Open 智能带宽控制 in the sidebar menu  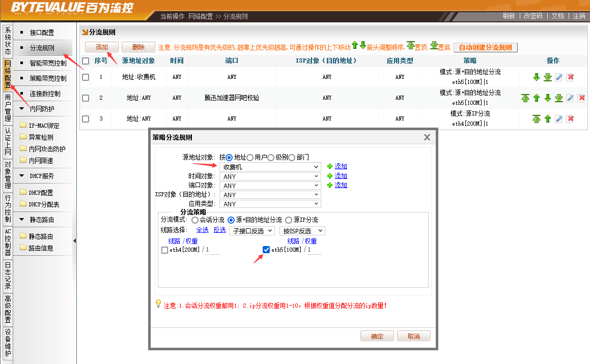tap(48, 64)
